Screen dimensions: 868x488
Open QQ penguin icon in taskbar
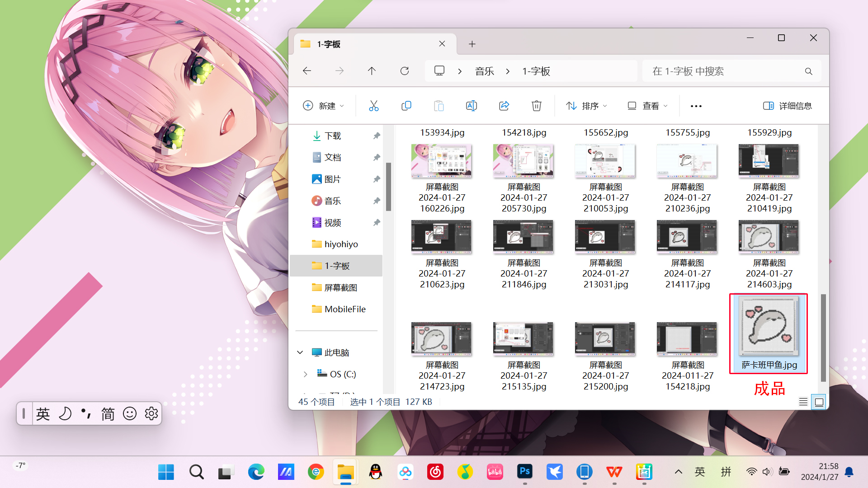[x=376, y=472]
